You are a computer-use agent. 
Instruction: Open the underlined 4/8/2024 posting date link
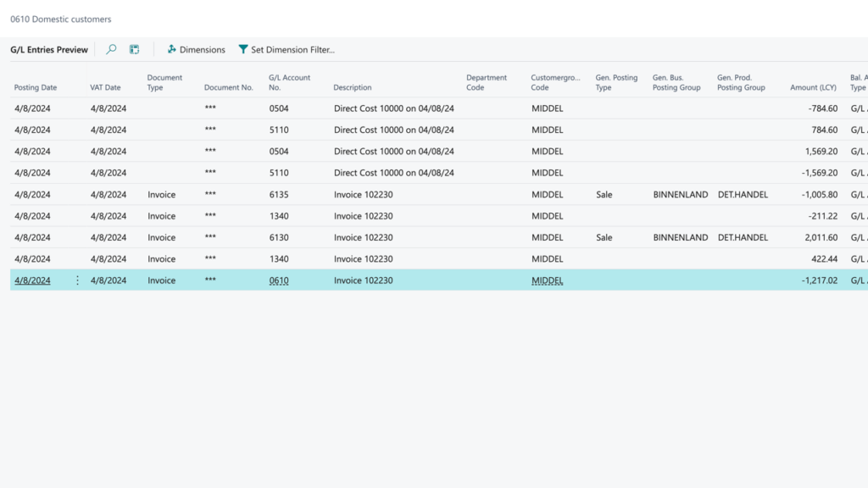(x=32, y=280)
